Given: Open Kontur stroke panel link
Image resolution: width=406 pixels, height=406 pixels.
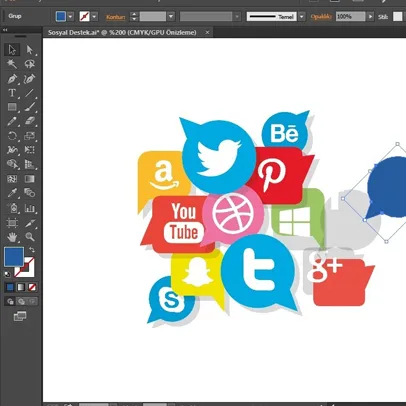Looking at the screenshot, I should point(116,17).
